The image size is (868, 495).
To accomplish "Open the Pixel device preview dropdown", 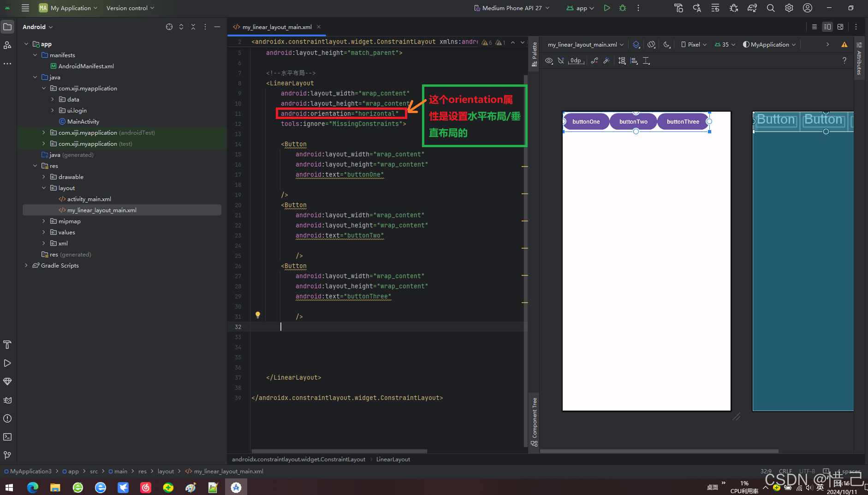I will pos(694,45).
